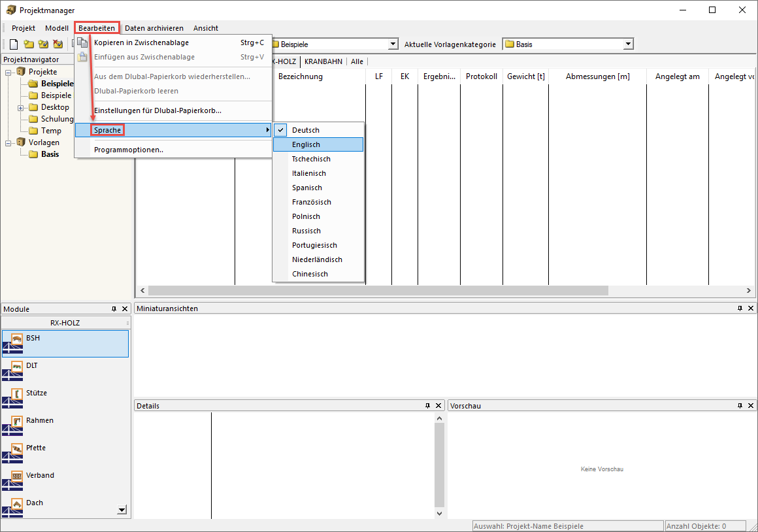Close the Vorschau panel

click(751, 406)
